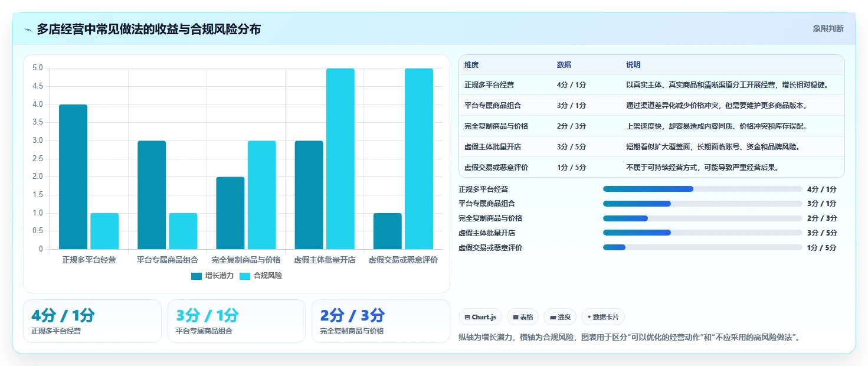Select table cell 平台专属商品组合

point(493,106)
